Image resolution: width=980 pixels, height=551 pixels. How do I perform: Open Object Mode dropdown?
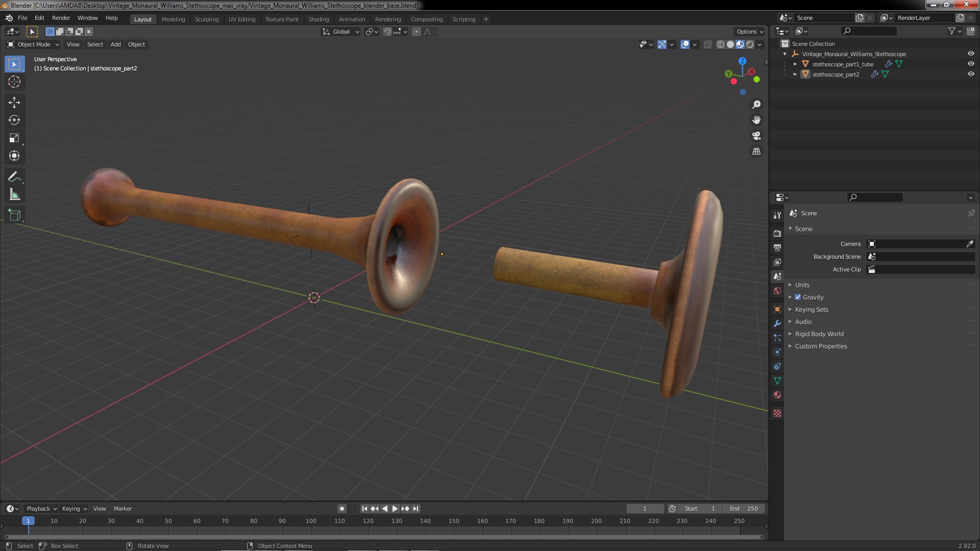pyautogui.click(x=33, y=44)
